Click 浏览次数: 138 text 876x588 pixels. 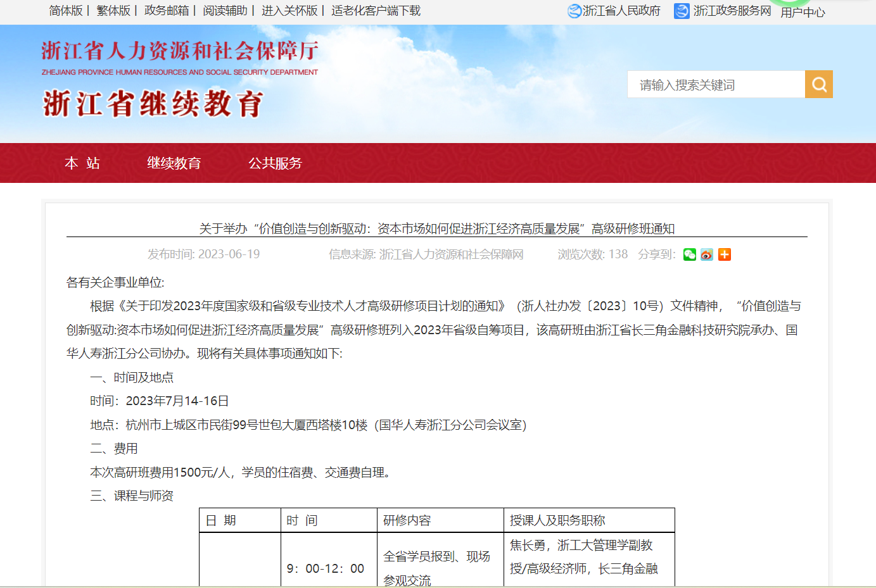[593, 254]
